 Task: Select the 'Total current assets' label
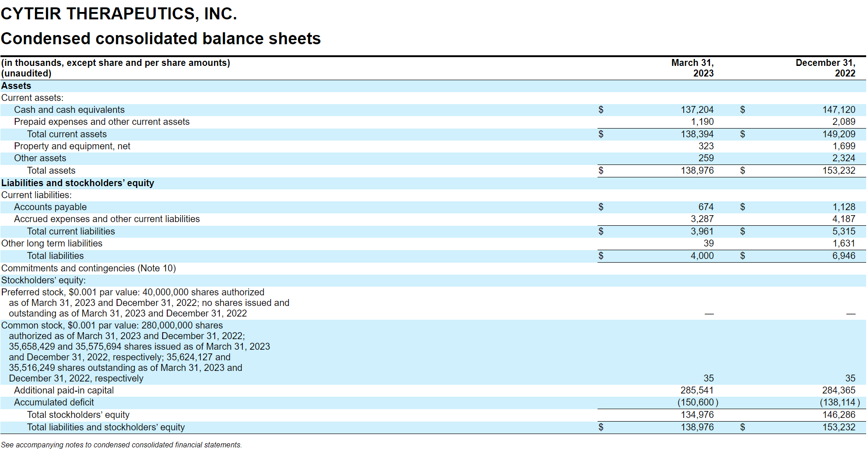coord(67,134)
